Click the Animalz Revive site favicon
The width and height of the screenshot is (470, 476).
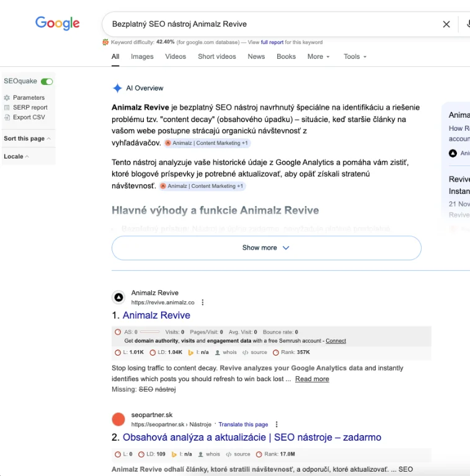119,297
